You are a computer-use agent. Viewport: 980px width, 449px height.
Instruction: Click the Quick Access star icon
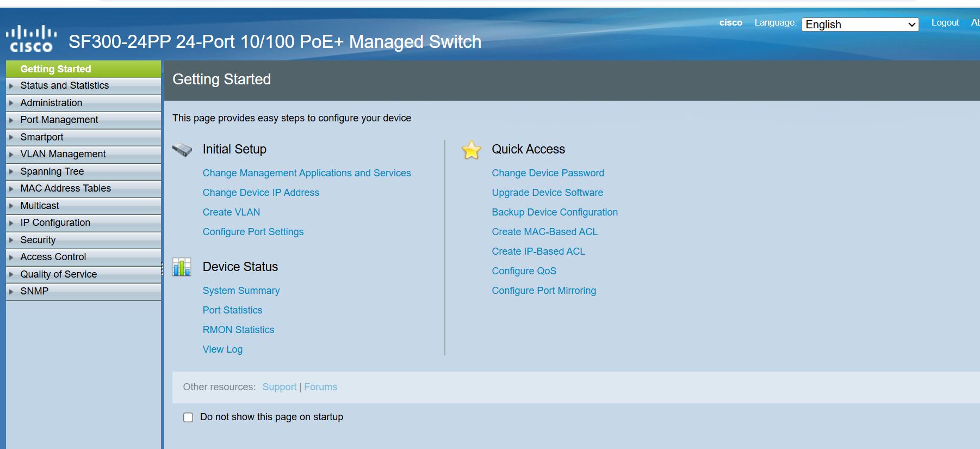pyautogui.click(x=472, y=150)
